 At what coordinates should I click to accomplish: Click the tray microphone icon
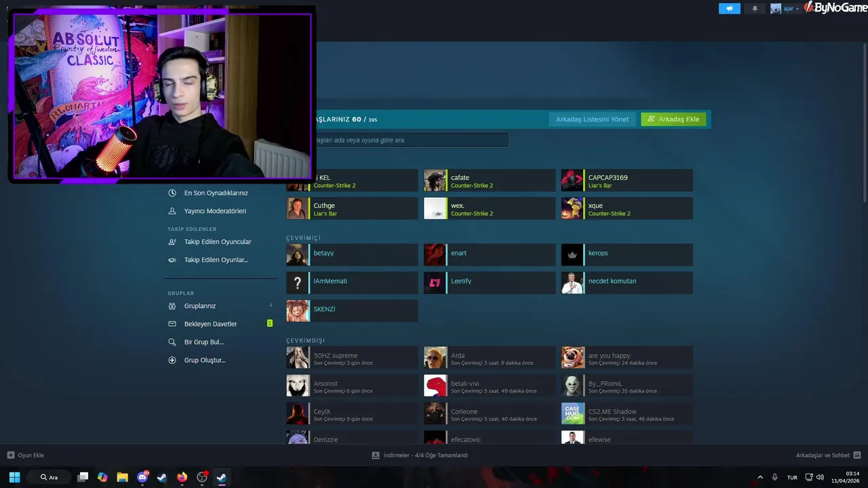click(774, 477)
